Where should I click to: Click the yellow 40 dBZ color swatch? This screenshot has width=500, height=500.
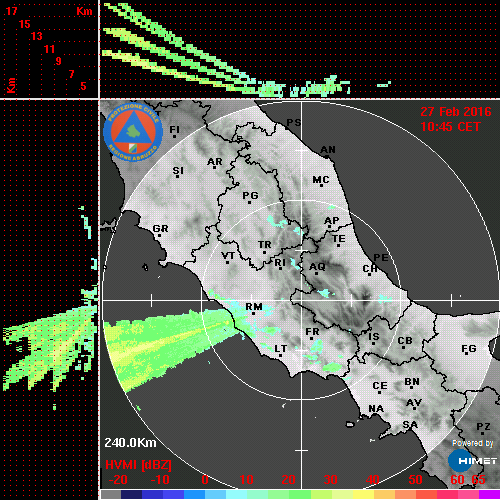(x=364, y=494)
